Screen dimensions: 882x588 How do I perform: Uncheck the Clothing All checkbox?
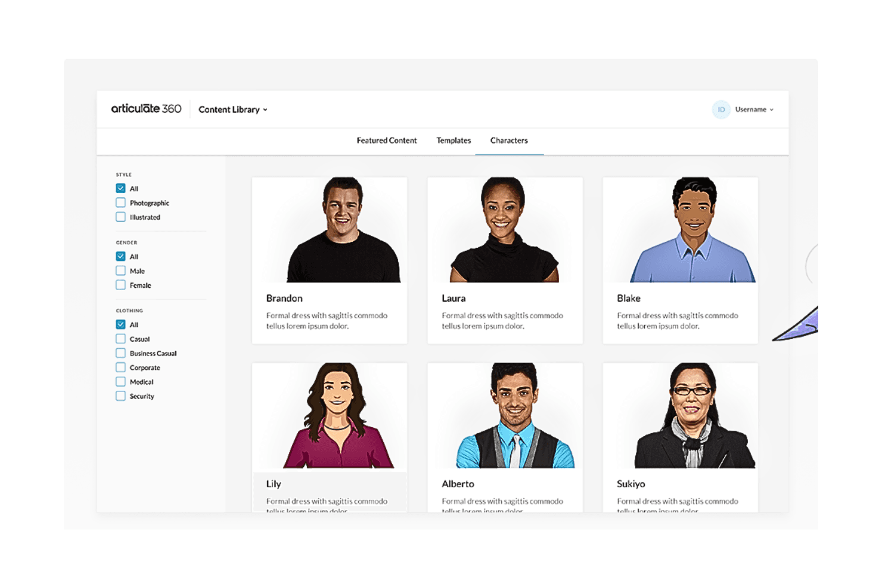coord(120,324)
